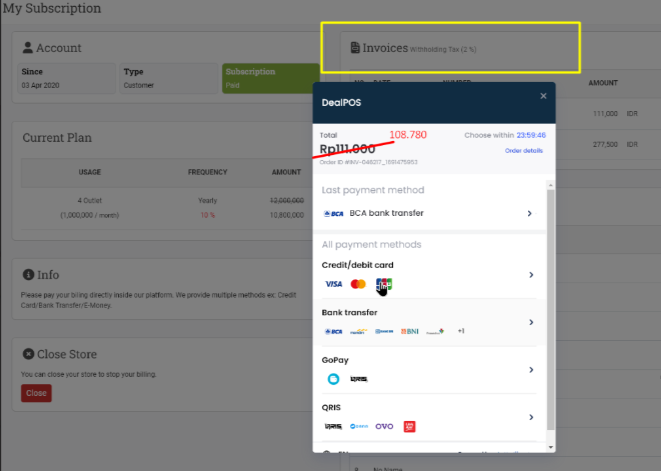661x471 pixels.
Task: Click the green Subscription Paid tile
Action: pyautogui.click(x=271, y=78)
